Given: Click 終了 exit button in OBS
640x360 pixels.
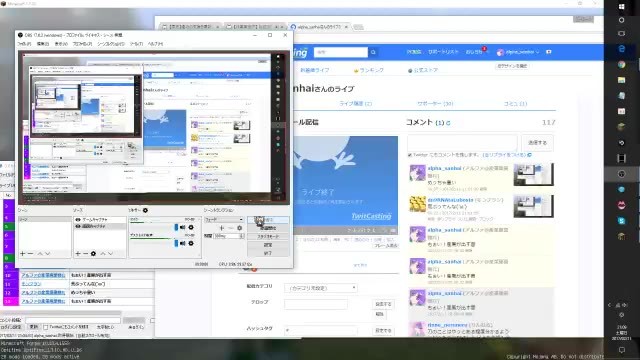Looking at the screenshot, I should [x=268, y=253].
